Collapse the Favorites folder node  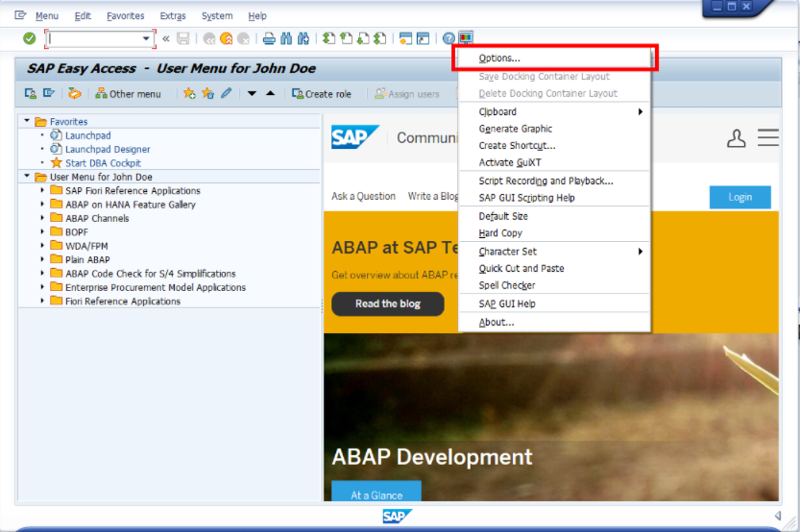[27, 121]
